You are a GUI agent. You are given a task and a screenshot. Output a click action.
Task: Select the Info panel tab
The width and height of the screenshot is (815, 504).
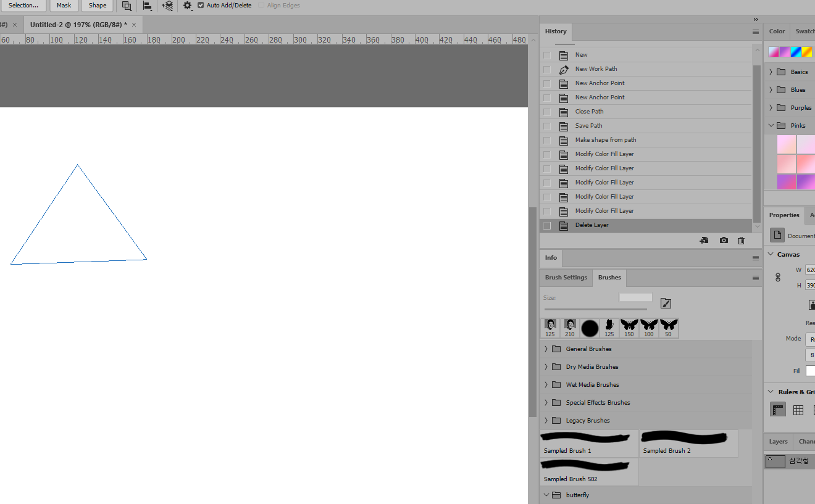pyautogui.click(x=551, y=258)
